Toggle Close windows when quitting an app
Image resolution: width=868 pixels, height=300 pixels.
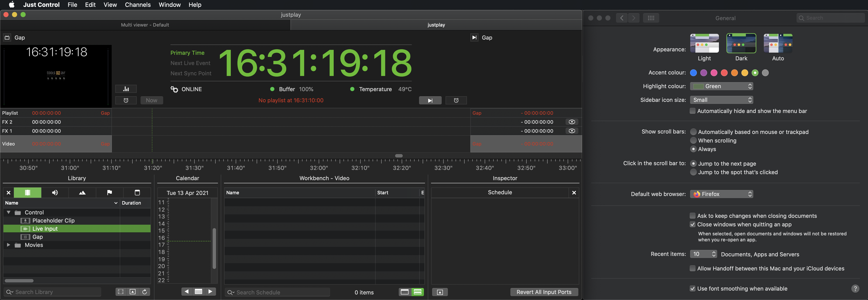point(693,224)
